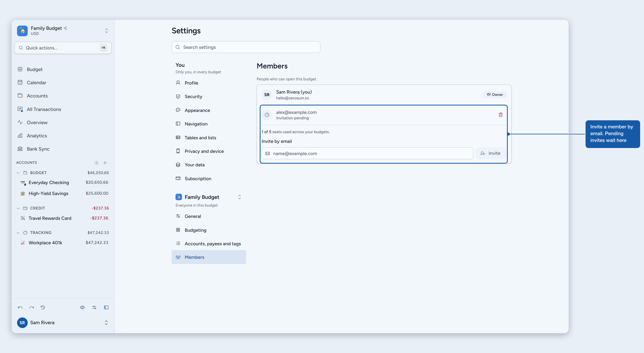Toggle the eye visibility icon in the sidebar footer

click(82, 307)
